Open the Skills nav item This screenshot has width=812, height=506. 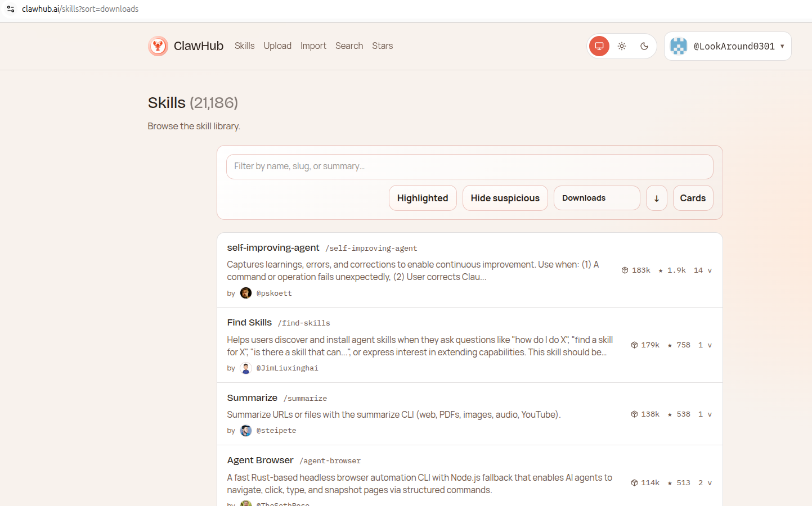pyautogui.click(x=244, y=46)
